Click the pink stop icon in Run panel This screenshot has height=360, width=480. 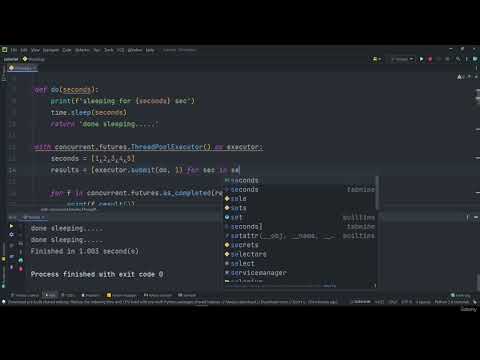coord(21,269)
